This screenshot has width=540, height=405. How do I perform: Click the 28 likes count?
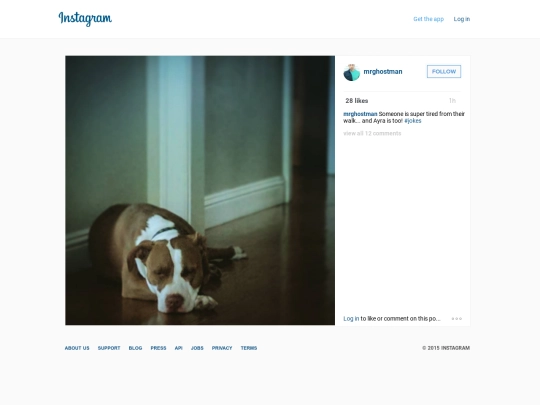point(357,101)
